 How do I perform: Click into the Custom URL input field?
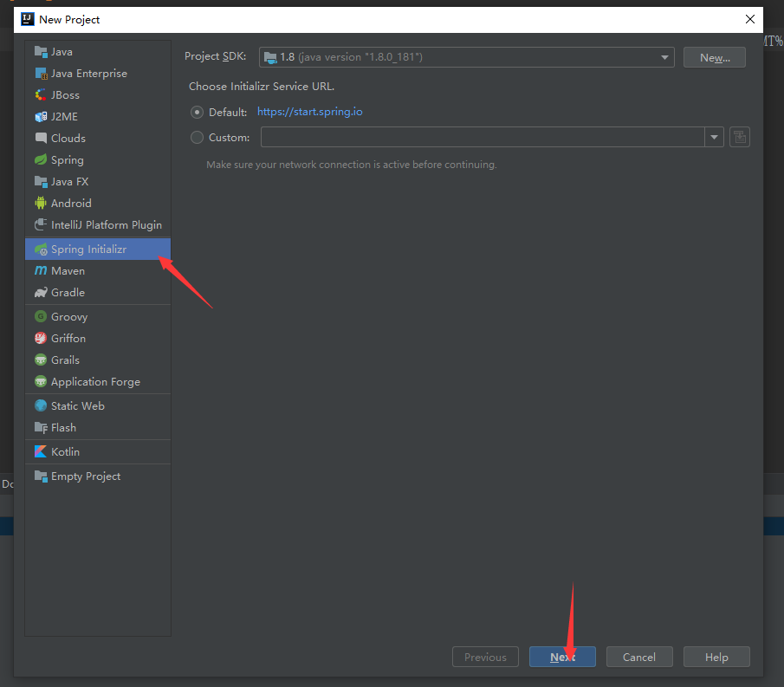483,137
